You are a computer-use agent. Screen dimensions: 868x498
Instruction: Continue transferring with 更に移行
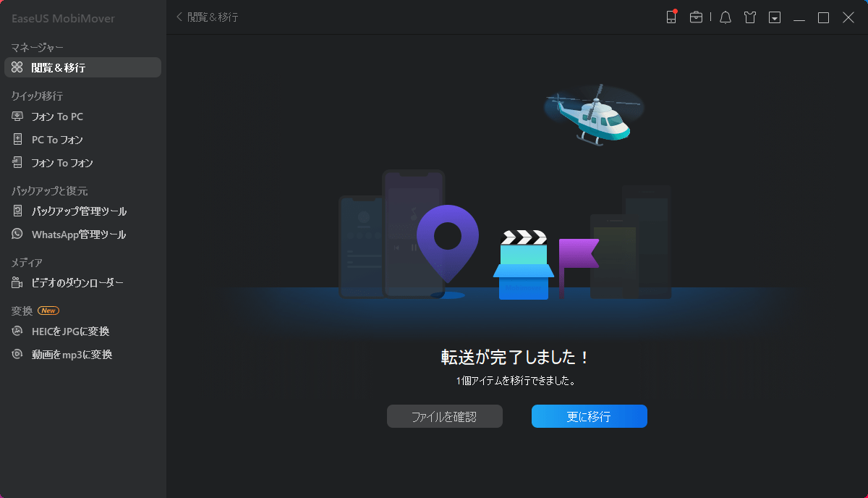pos(589,416)
